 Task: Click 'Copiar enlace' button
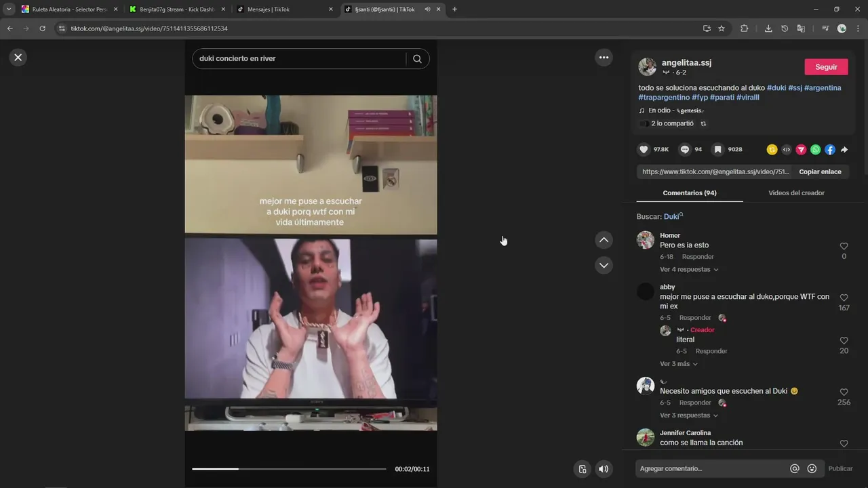coord(820,172)
